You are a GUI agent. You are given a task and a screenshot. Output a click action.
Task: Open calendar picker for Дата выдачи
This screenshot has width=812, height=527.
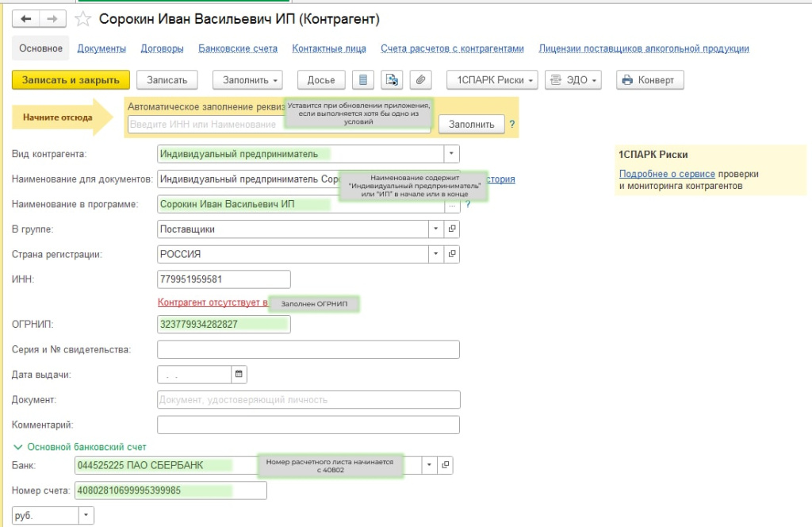[239, 374]
